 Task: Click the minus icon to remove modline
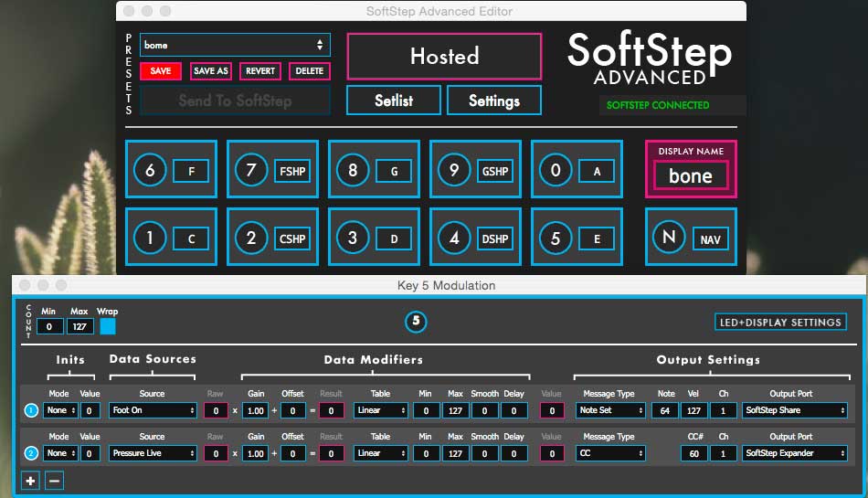(x=55, y=480)
